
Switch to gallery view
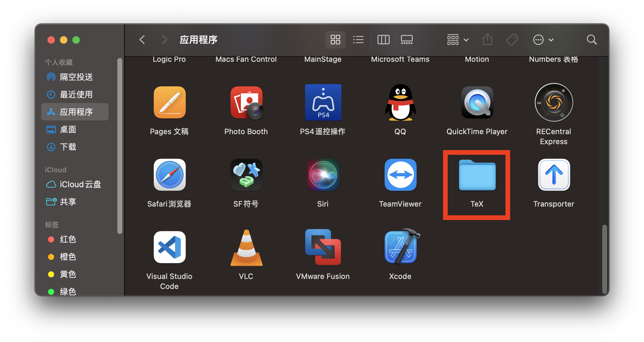407,40
